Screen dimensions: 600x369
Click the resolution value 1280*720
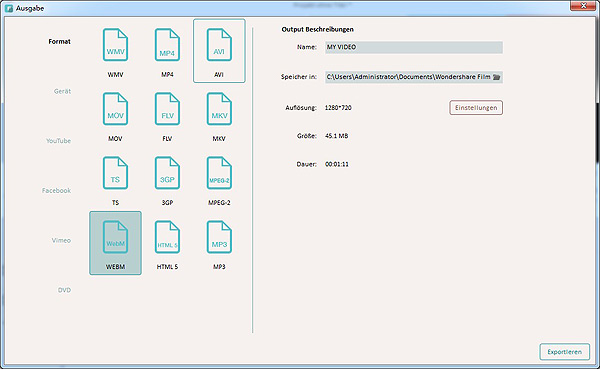[338, 108]
